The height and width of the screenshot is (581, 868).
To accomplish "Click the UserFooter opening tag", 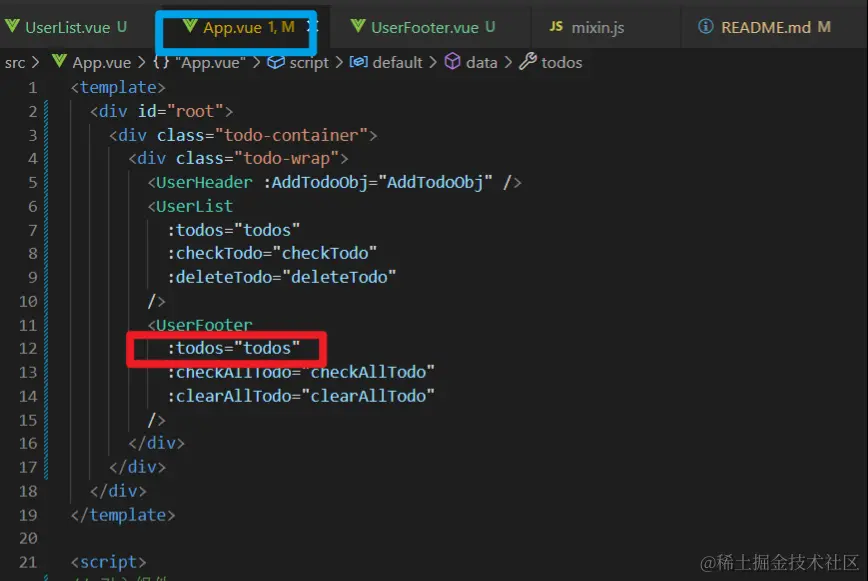I will 200,324.
